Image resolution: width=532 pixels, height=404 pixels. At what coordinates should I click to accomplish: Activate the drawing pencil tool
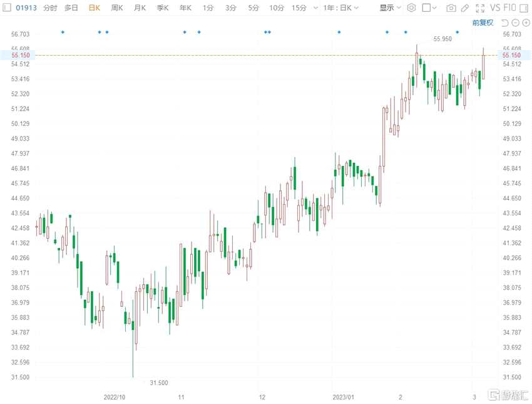click(465, 8)
